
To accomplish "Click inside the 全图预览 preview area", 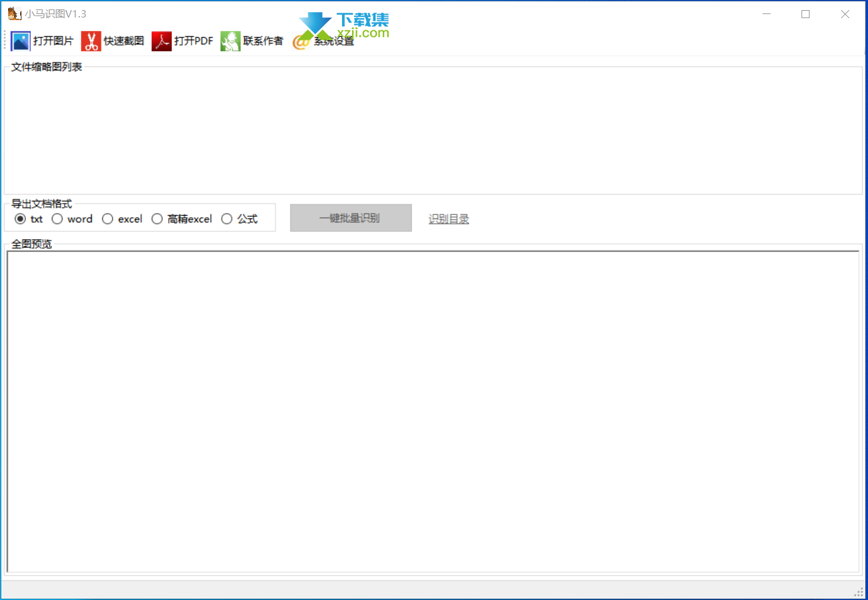I will tap(433, 412).
